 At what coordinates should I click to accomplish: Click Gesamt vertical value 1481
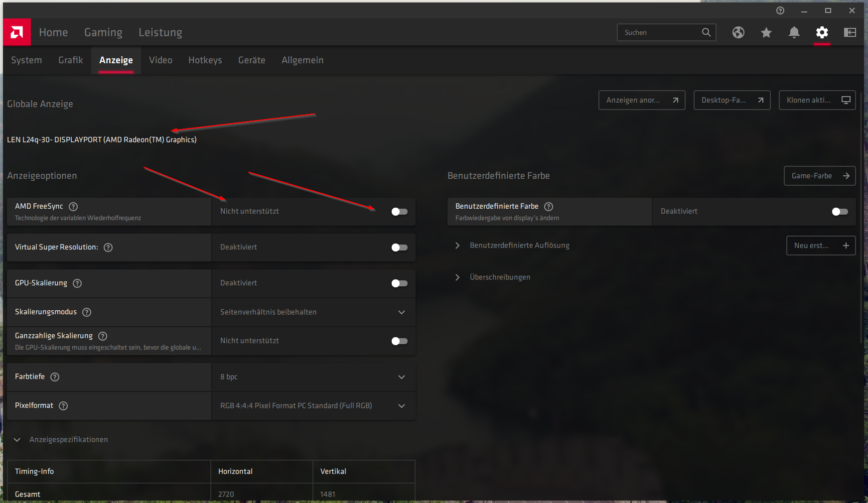point(327,495)
